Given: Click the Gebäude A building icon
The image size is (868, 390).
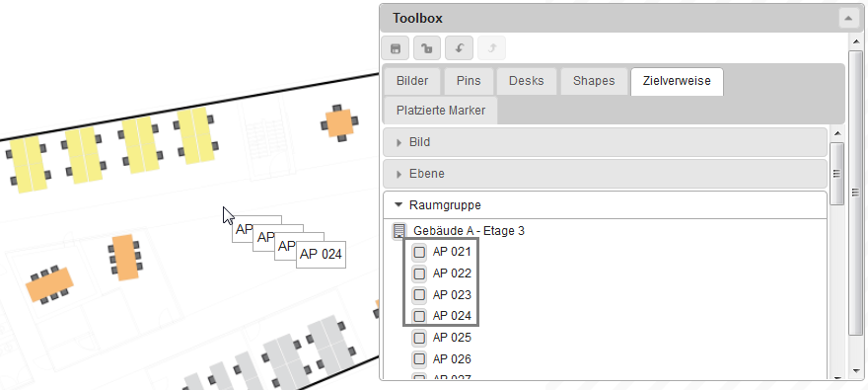Looking at the screenshot, I should point(399,231).
